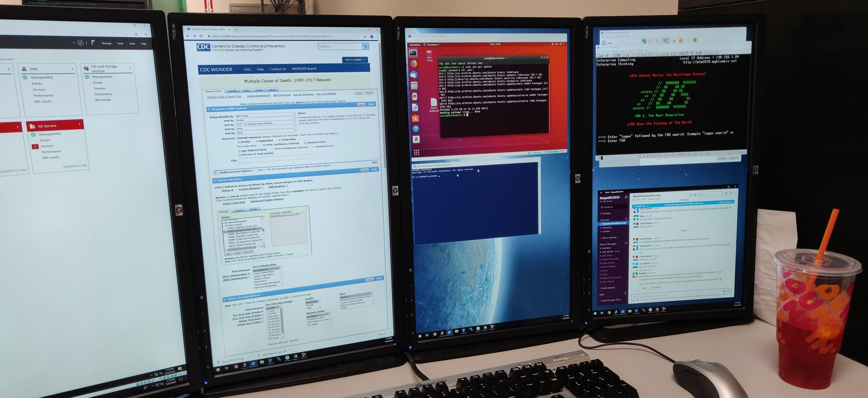This screenshot has height=398, width=868.
Task: Bookmark page with the star icon
Action: (365, 36)
